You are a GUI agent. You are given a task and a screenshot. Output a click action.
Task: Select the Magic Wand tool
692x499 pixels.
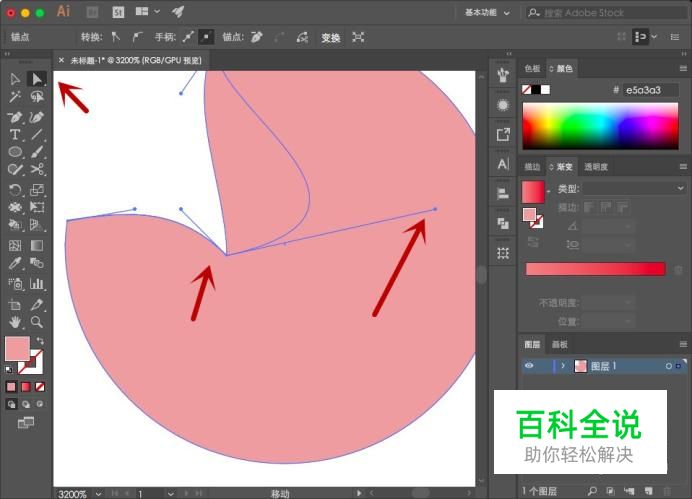pos(15,97)
